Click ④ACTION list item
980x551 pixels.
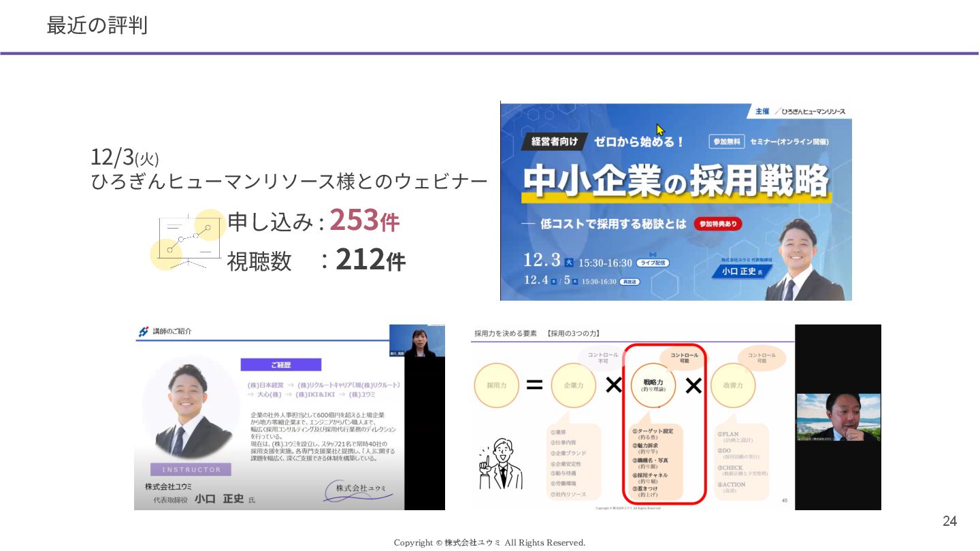point(732,484)
